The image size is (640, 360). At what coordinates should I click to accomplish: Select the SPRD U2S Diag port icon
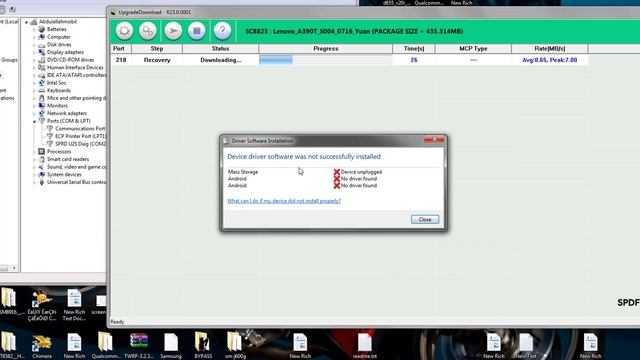coord(50,144)
